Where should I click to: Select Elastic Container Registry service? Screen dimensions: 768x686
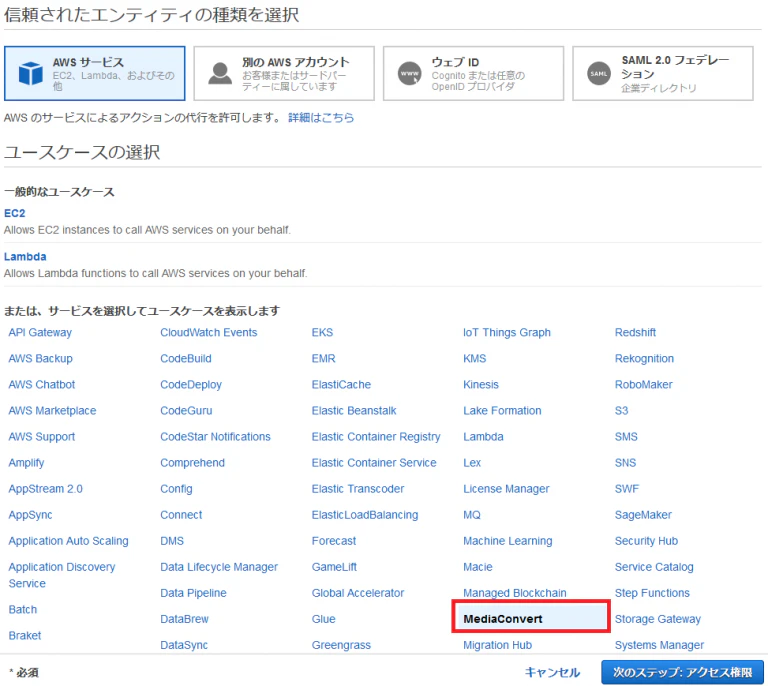click(376, 436)
